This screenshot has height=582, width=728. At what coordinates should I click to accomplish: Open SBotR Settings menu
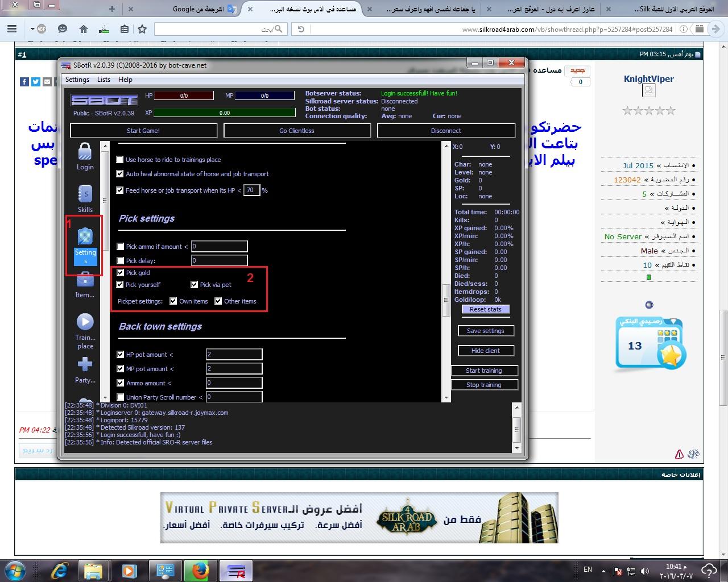(x=77, y=80)
